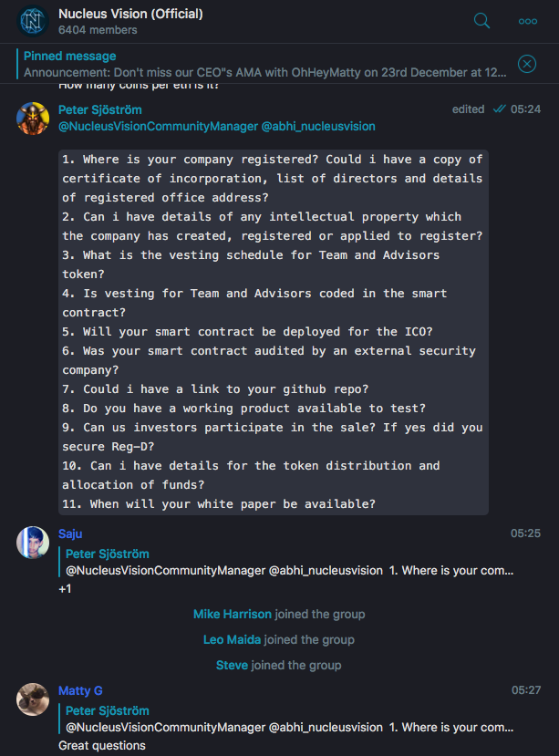Open Peter Sjöström's name link
The image size is (559, 756).
point(99,110)
